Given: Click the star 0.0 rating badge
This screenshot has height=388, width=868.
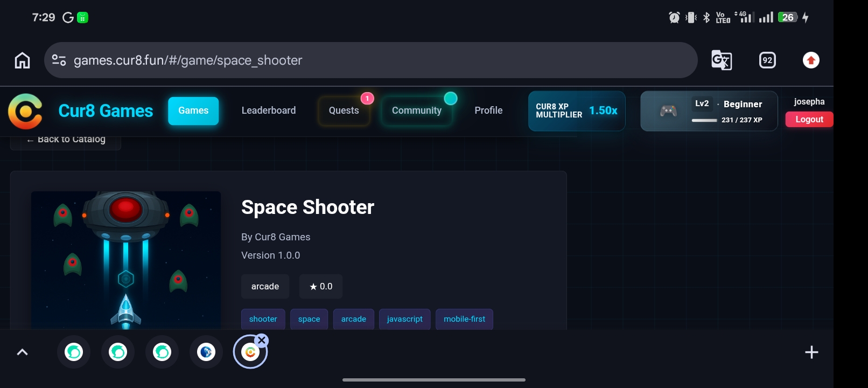Looking at the screenshot, I should coord(321,287).
